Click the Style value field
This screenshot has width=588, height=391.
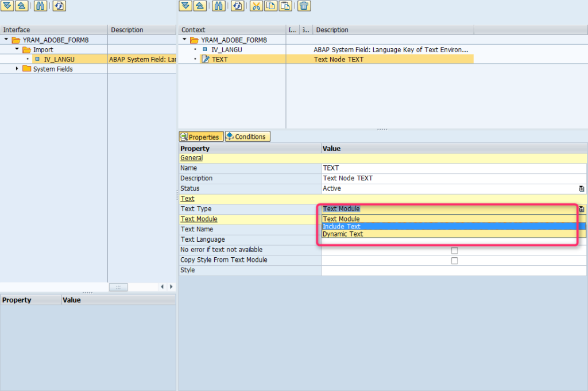click(454, 270)
